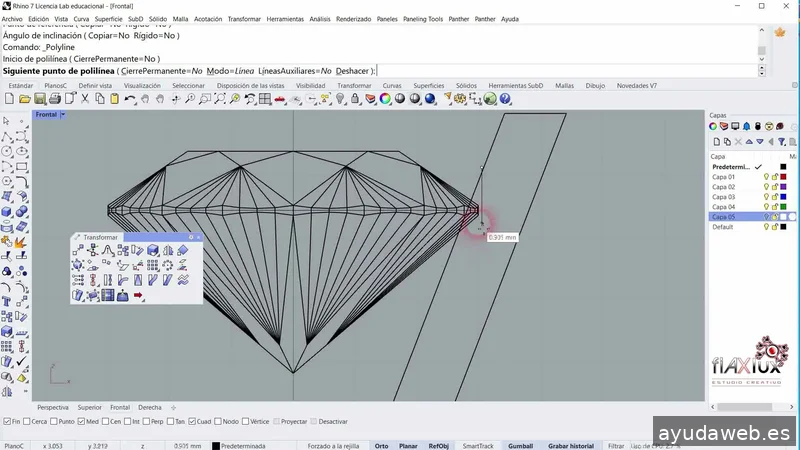
Task: Select the Move tool in Transformar panel
Action: [x=78, y=250]
